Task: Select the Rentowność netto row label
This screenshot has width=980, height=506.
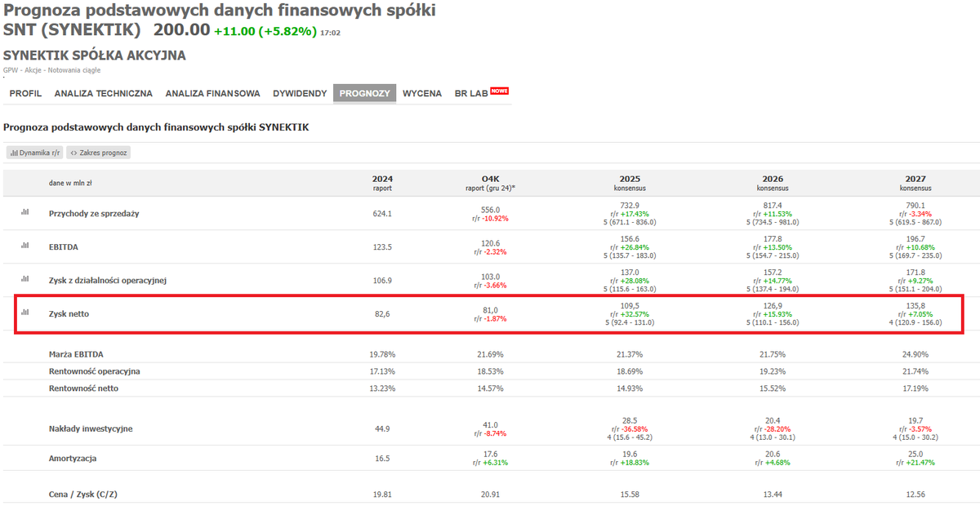Action: coord(83,388)
